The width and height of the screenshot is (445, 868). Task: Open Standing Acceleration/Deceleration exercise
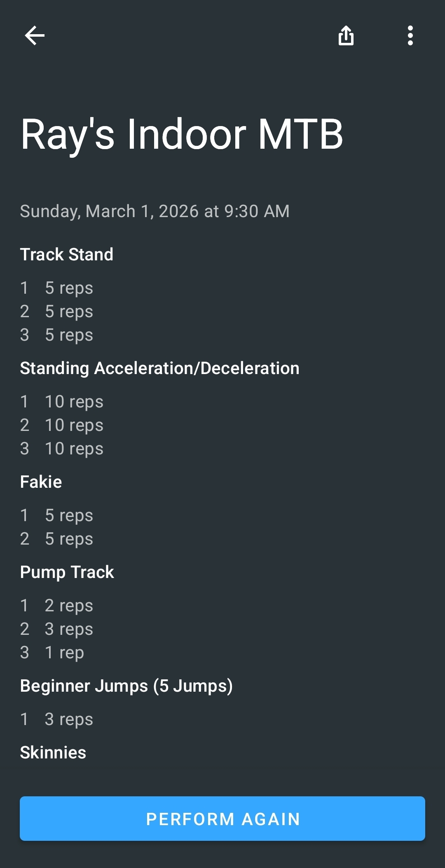click(160, 368)
